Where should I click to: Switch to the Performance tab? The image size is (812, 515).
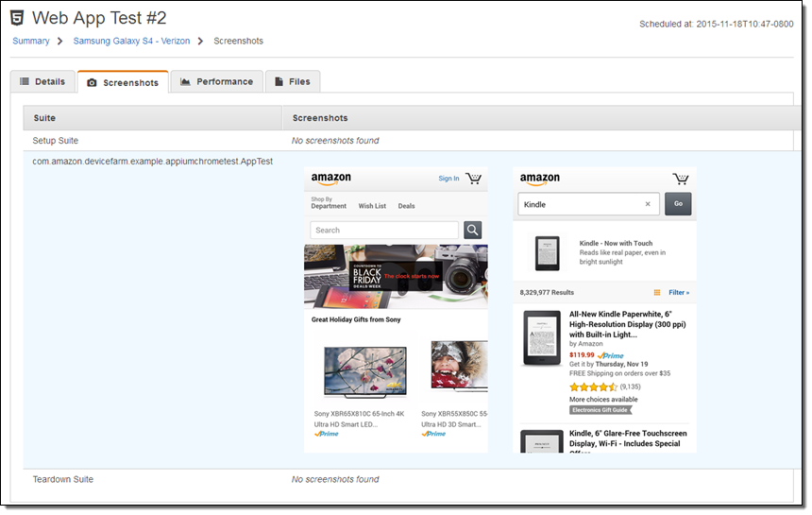tap(216, 82)
